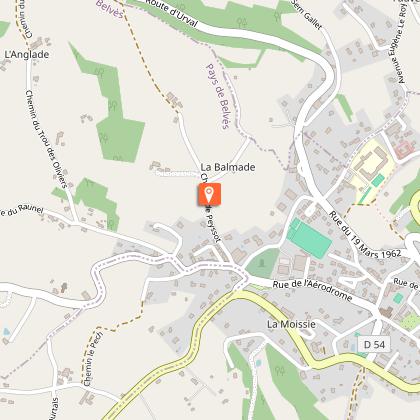
Task: Click the yellow school grounds area
Action: tap(371, 170)
